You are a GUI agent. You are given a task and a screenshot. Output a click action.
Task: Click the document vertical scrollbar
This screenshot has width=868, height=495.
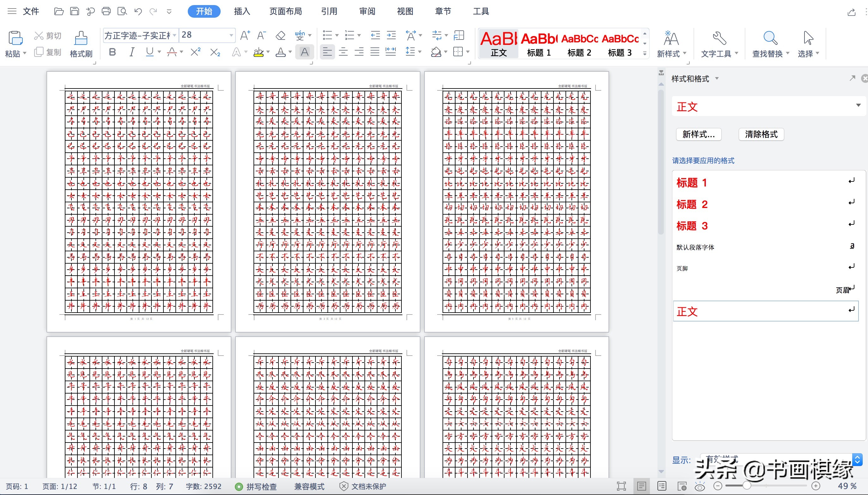coord(661,162)
